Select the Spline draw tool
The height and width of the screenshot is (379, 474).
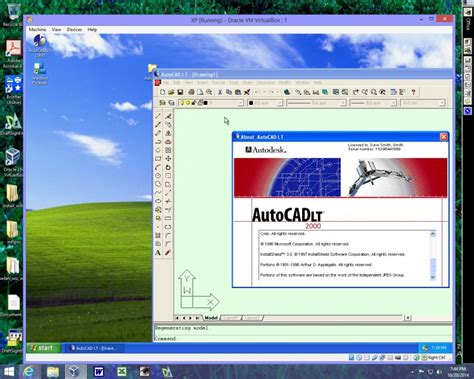[158, 193]
